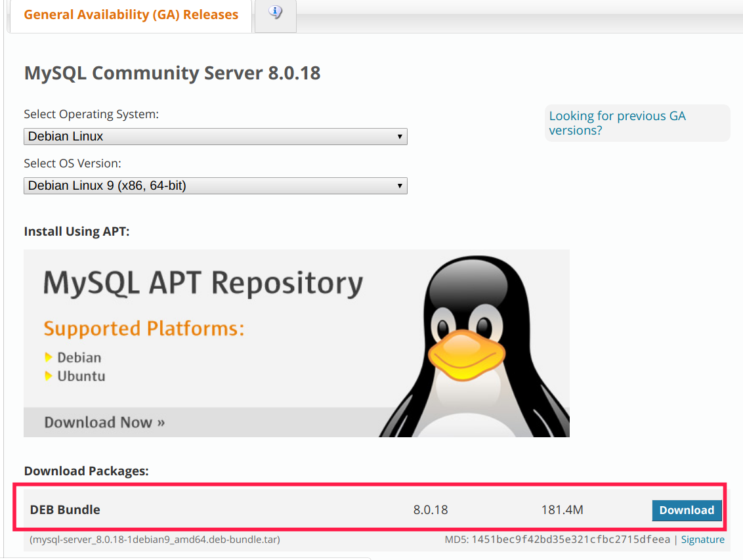Image resolution: width=743 pixels, height=560 pixels.
Task: Click the 'Download Packages:' heading
Action: coord(86,471)
